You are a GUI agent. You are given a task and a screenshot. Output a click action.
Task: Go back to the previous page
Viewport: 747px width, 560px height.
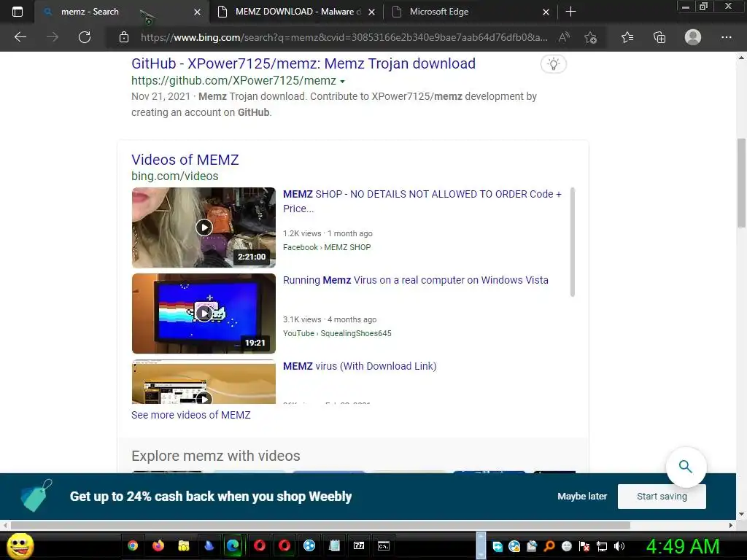(20, 37)
